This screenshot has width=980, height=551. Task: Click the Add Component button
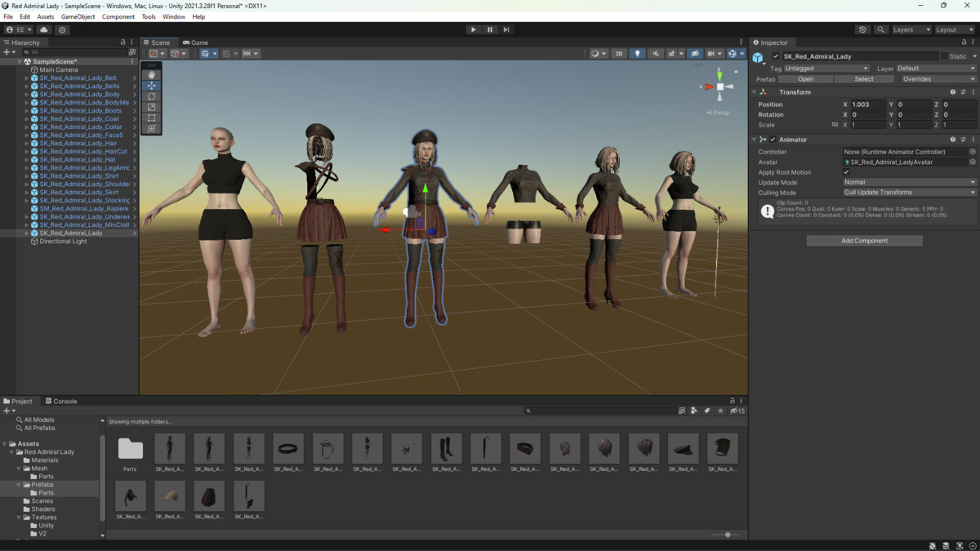[x=864, y=241]
